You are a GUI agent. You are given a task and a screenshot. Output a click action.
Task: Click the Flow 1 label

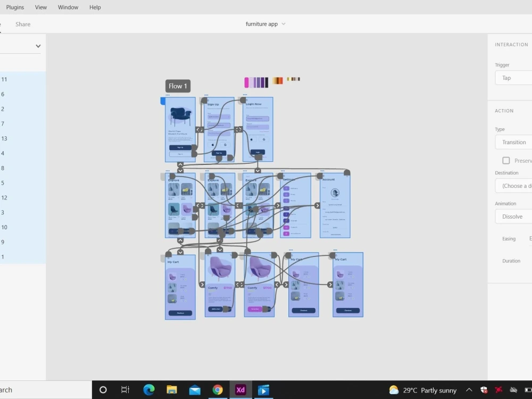[x=178, y=86]
